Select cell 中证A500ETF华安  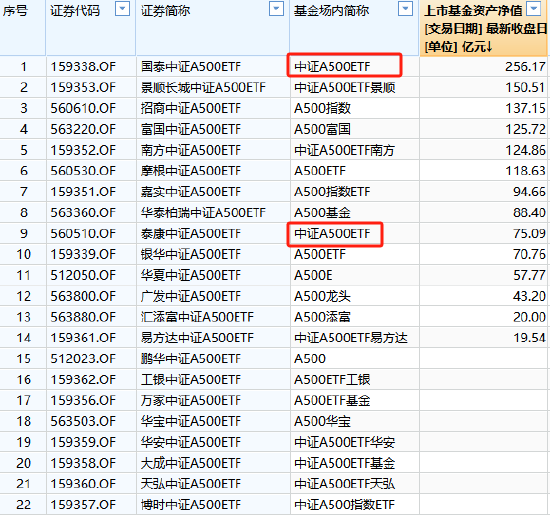355,442
